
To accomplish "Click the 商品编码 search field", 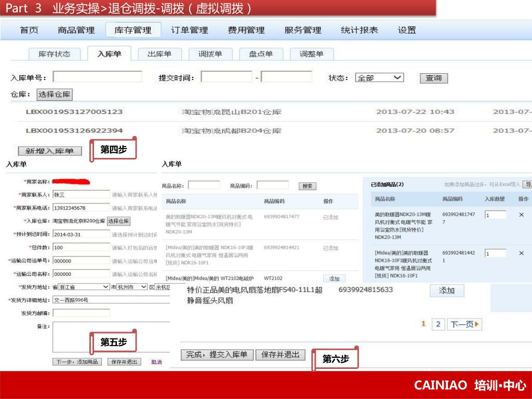I will (272, 185).
